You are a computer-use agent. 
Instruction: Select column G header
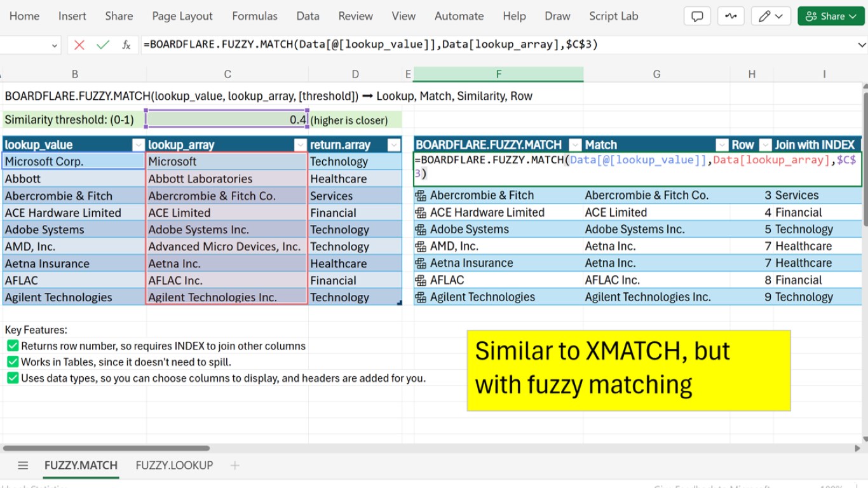click(656, 74)
